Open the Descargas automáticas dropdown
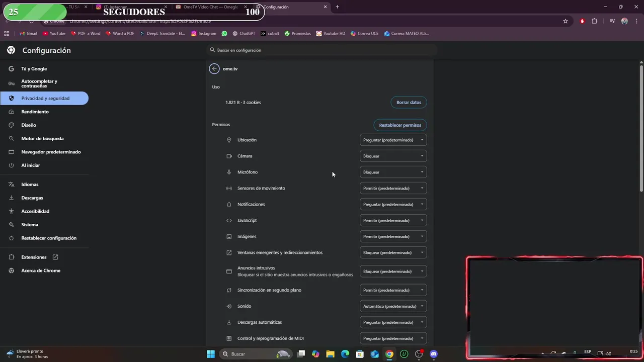 [393, 322]
